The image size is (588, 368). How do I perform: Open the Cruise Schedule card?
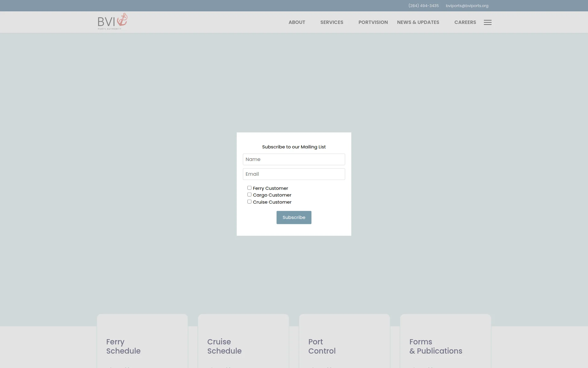pyautogui.click(x=243, y=341)
